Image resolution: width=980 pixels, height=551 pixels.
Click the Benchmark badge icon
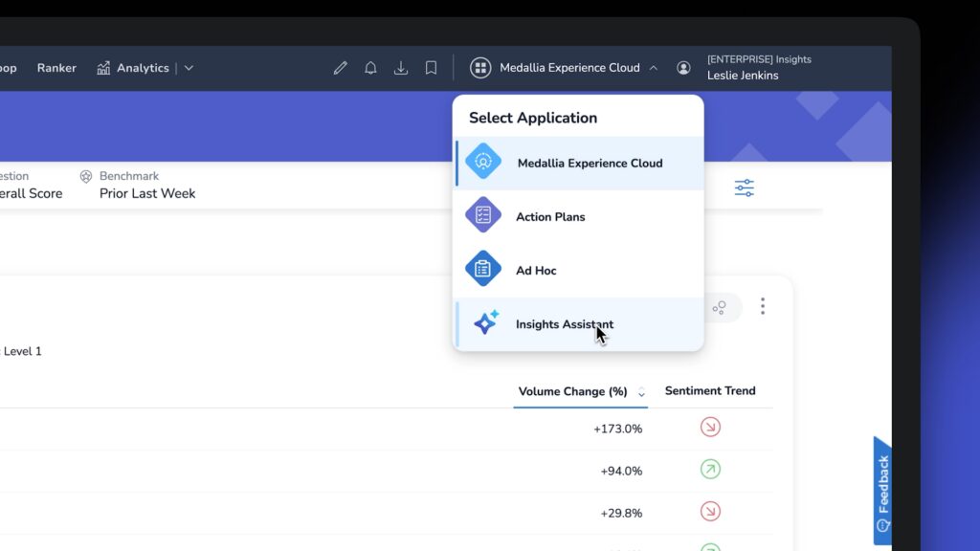tap(86, 176)
